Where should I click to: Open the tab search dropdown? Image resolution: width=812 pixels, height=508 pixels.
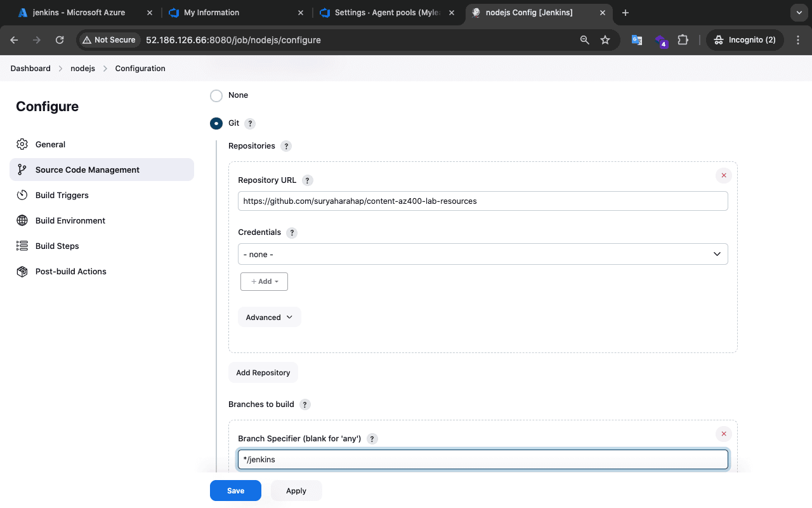click(x=798, y=13)
